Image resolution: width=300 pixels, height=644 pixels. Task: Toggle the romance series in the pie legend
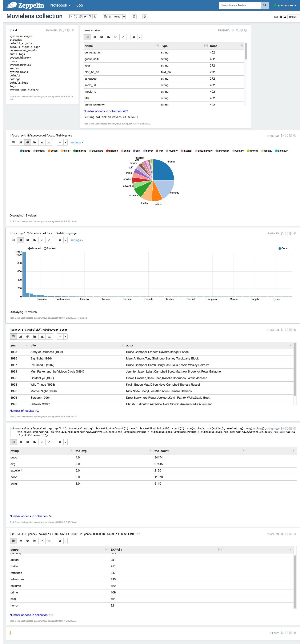pyautogui.click(x=80, y=151)
